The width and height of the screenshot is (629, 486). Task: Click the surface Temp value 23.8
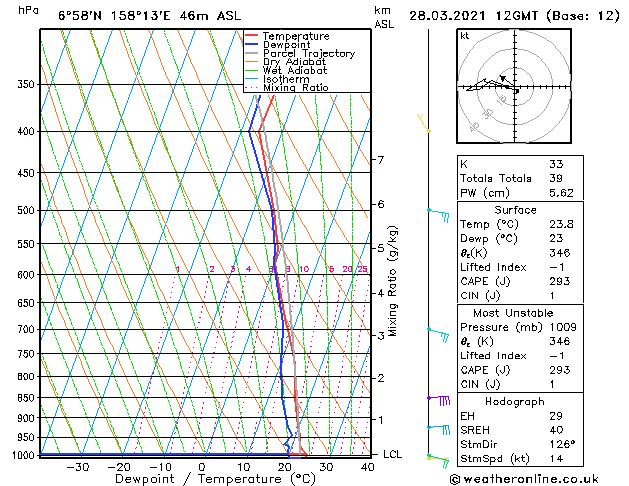[x=561, y=224]
